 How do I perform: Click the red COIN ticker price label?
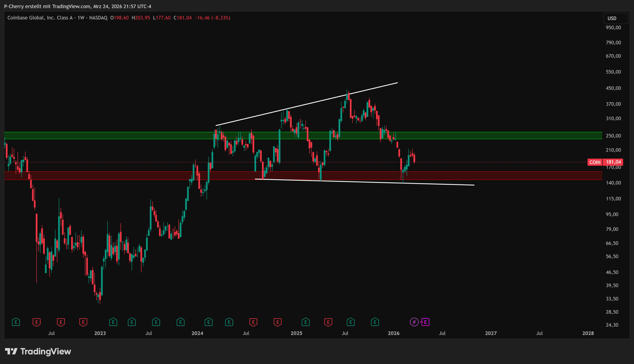click(x=595, y=162)
